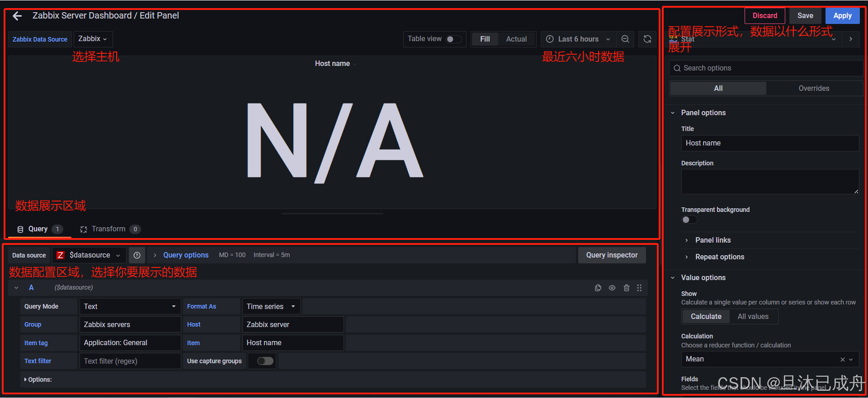Click the Discard button

765,16
